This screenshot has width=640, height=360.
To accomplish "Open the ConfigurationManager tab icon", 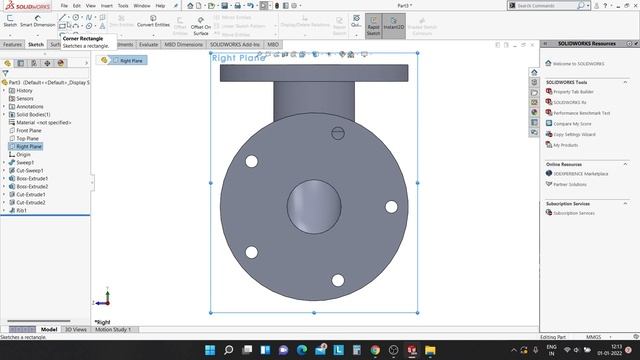I will click(34, 63).
